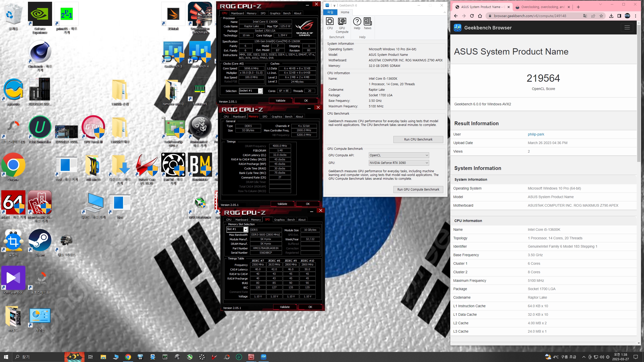Close the Overclocking Chrome tab
The width and height of the screenshot is (644, 362).
pyautogui.click(x=569, y=7)
